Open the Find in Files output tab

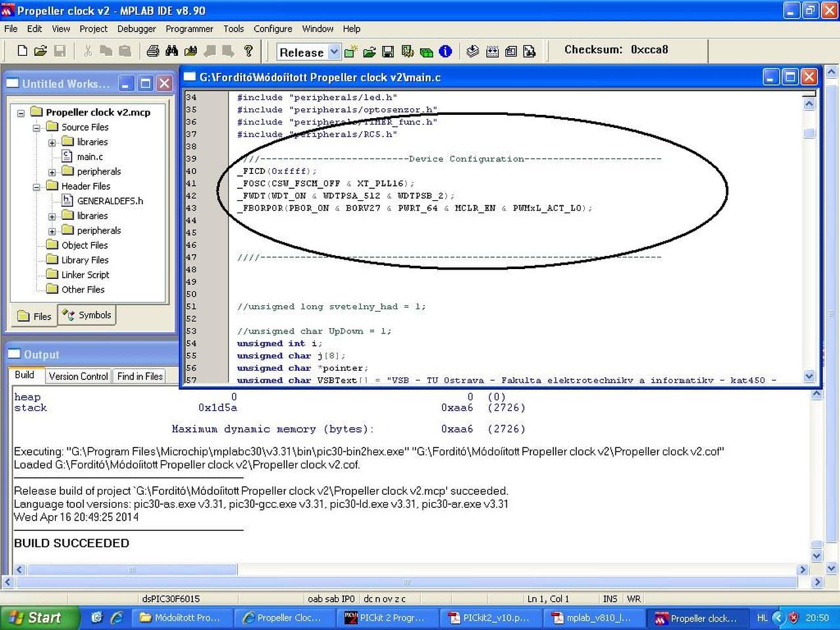[x=140, y=376]
